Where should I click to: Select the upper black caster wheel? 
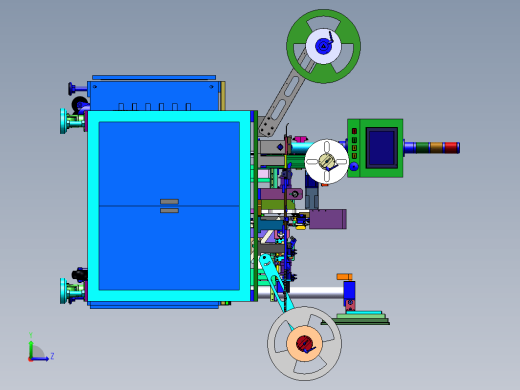[80, 103]
